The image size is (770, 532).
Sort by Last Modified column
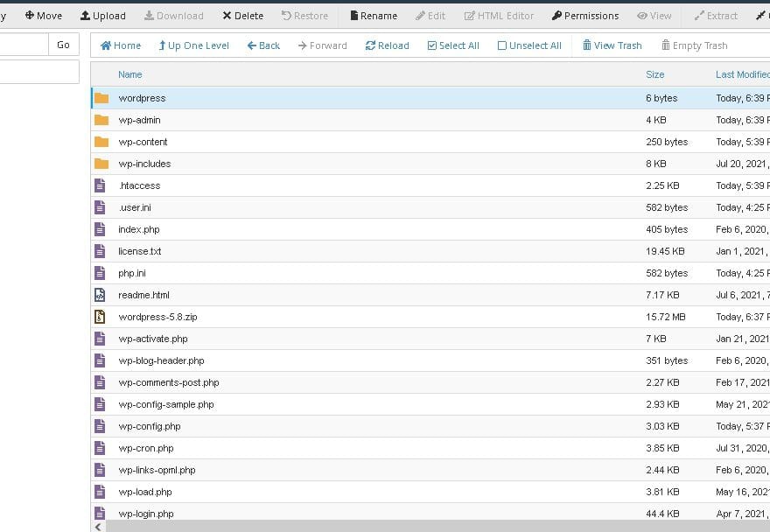(x=743, y=74)
